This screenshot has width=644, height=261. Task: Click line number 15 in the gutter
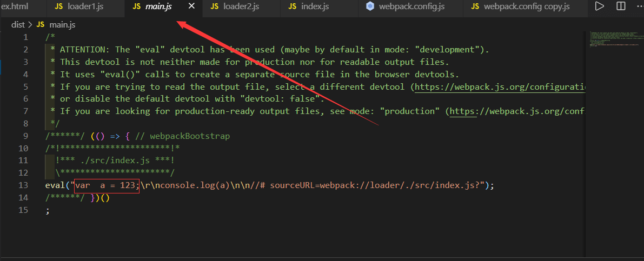(23, 210)
